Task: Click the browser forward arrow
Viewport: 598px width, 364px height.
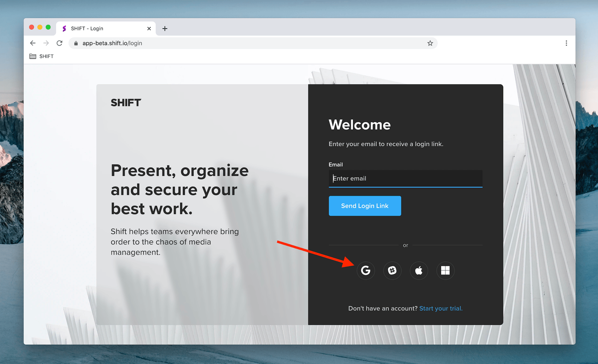Action: tap(46, 43)
